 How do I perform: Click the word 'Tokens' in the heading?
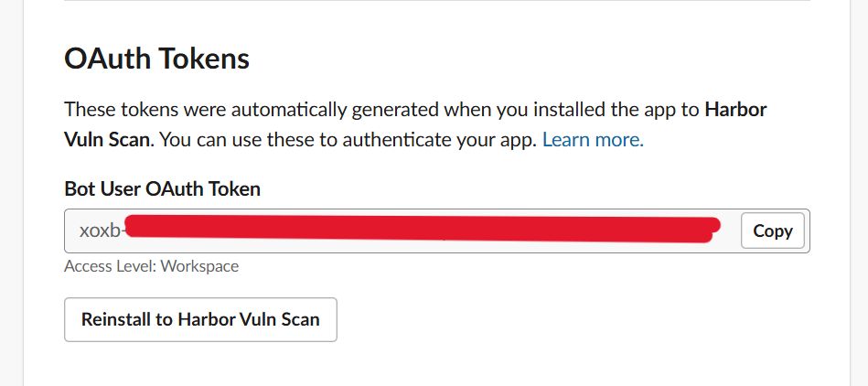pos(204,59)
